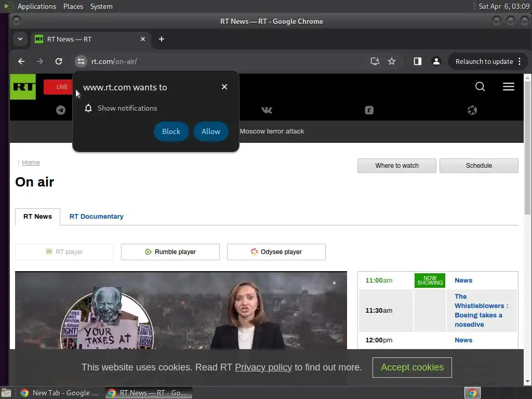Switch to New Tab - Google taskbar window
This screenshot has height=399, width=532.
point(59,393)
